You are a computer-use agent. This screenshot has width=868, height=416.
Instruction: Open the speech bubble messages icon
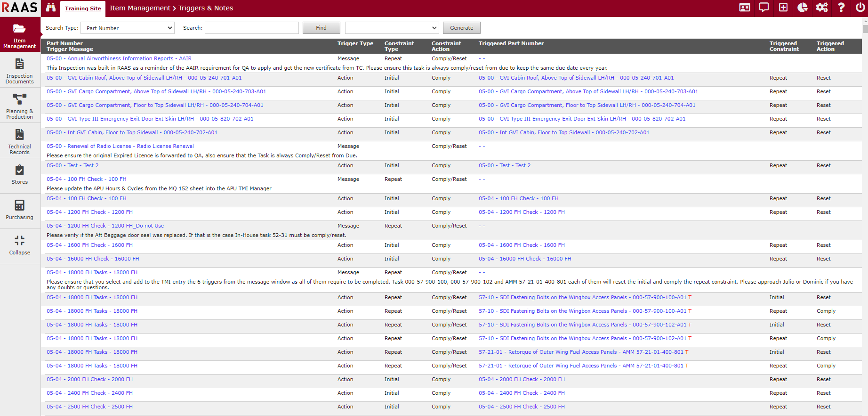coord(764,8)
